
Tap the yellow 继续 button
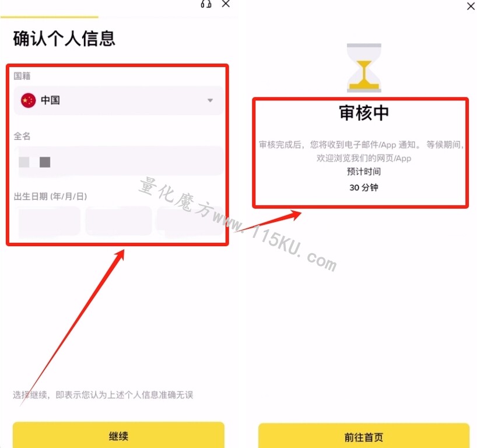point(118,435)
